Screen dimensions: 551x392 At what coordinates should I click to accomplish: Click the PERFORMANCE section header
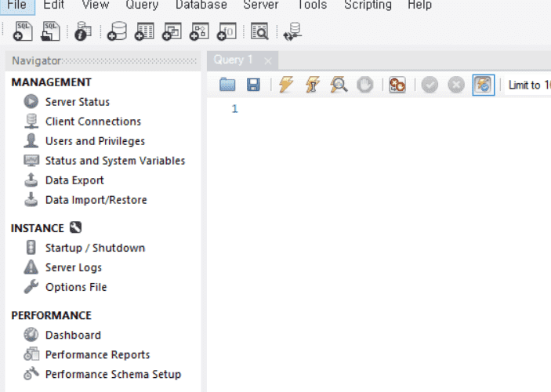pos(51,316)
